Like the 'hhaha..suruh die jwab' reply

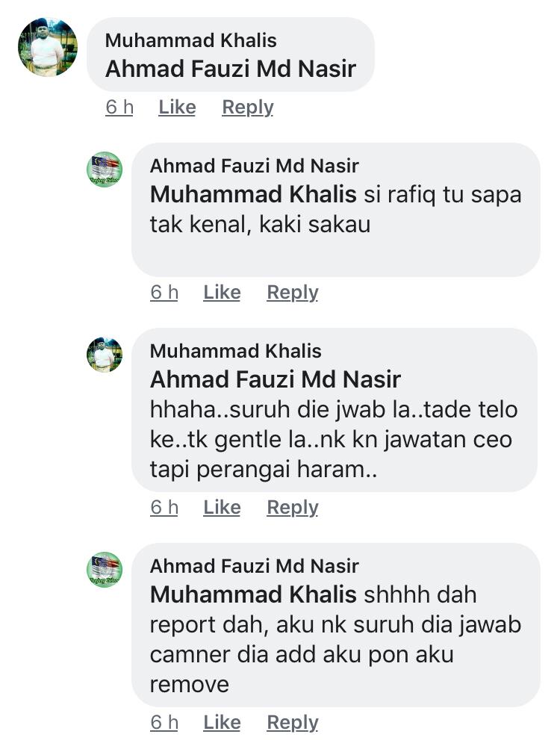[222, 508]
